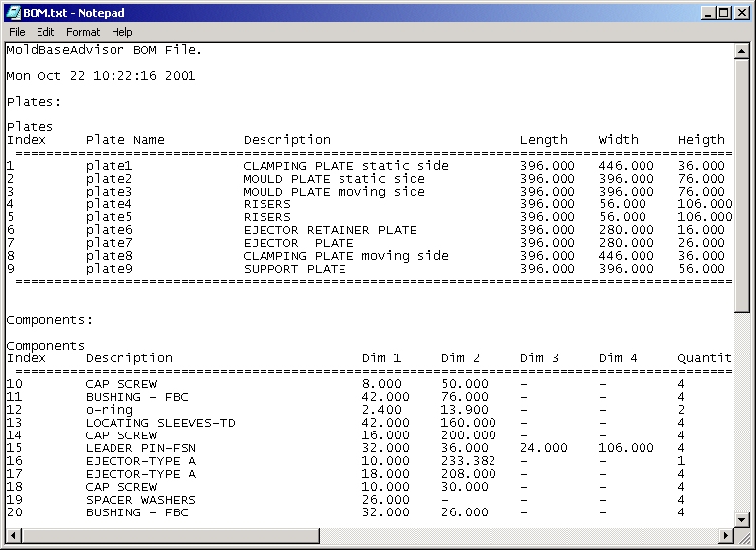Click the 'Width' column header
This screenshot has height=550, width=756.
618,140
